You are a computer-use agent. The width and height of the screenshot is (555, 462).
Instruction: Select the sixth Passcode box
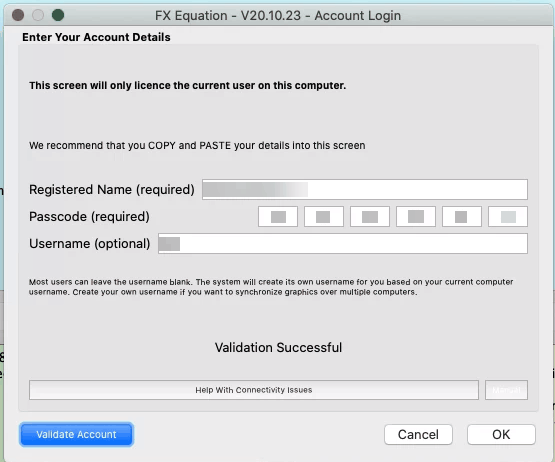508,217
